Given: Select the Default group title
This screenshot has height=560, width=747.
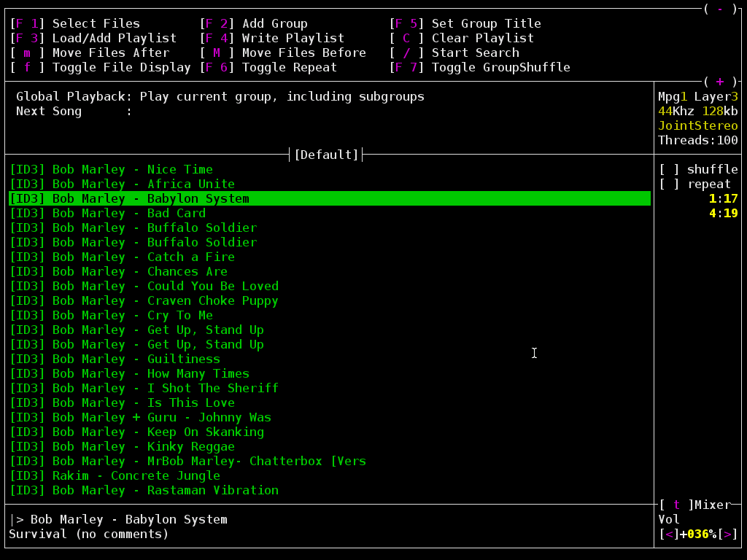Looking at the screenshot, I should (x=326, y=155).
